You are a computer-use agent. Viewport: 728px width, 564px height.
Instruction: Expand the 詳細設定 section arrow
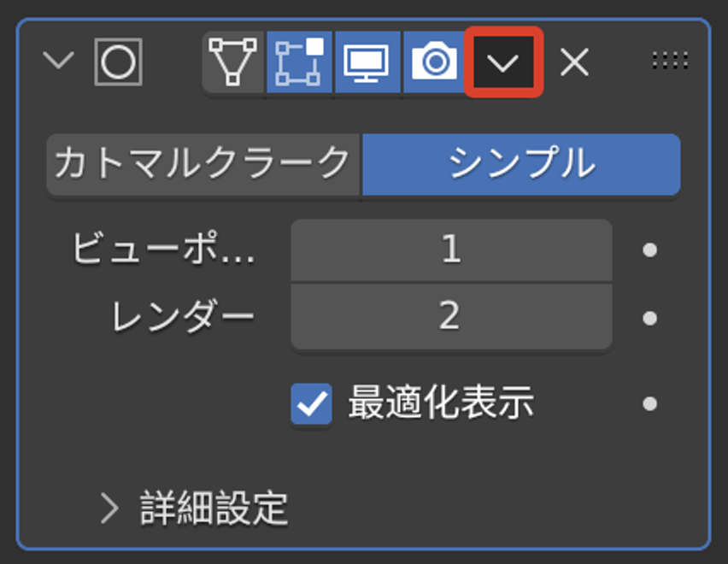point(110,508)
